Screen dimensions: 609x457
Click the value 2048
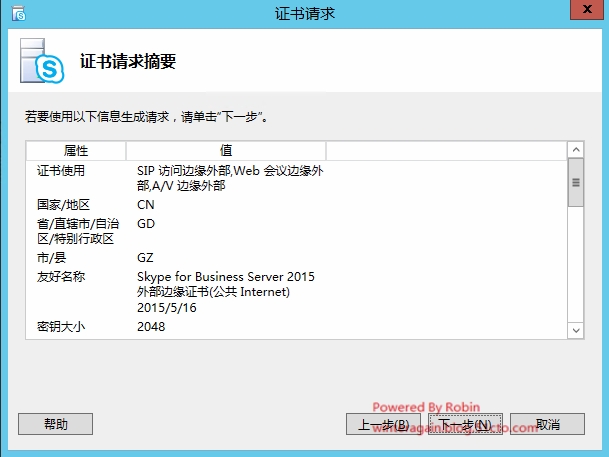151,327
